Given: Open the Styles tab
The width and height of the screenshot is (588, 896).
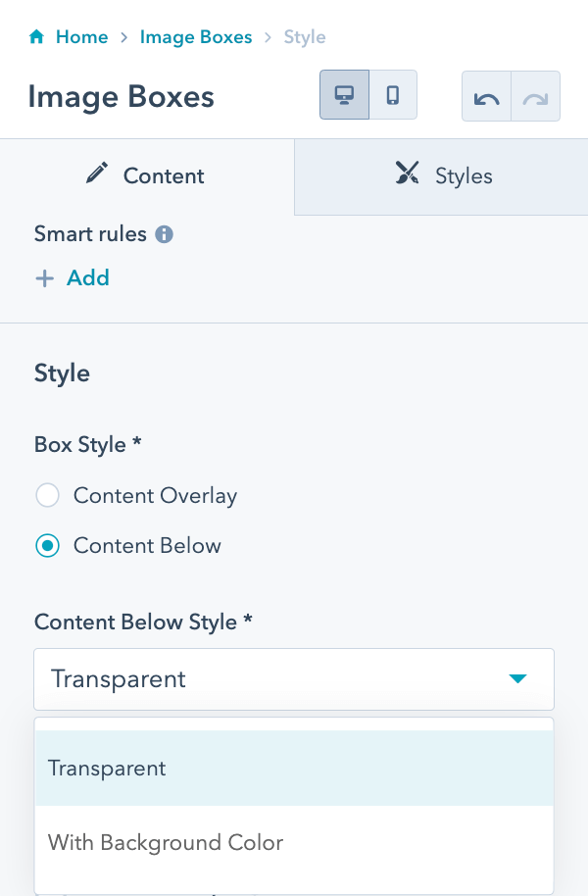Looking at the screenshot, I should point(442,176).
